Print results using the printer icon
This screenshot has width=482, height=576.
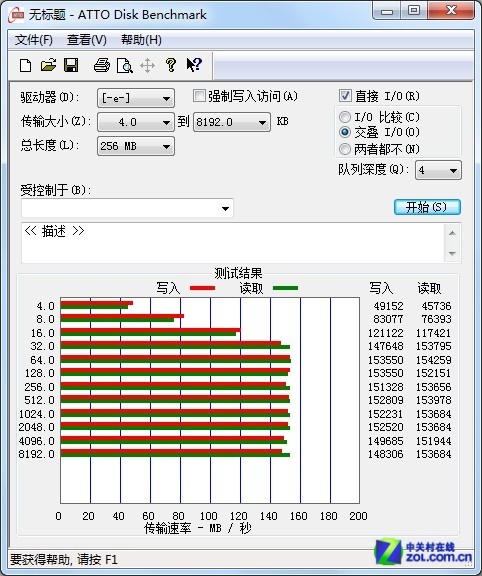pyautogui.click(x=102, y=65)
